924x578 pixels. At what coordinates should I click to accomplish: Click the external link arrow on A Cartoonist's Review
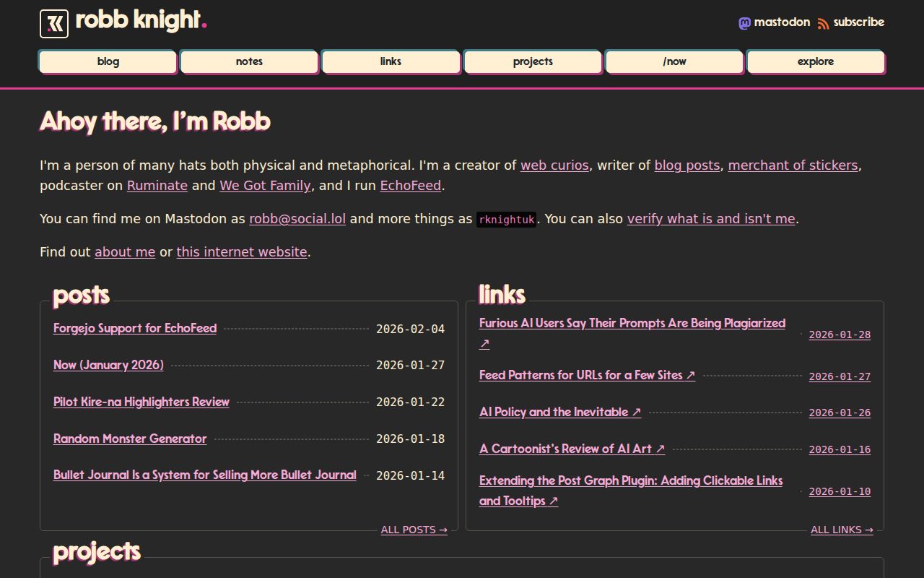coord(661,449)
